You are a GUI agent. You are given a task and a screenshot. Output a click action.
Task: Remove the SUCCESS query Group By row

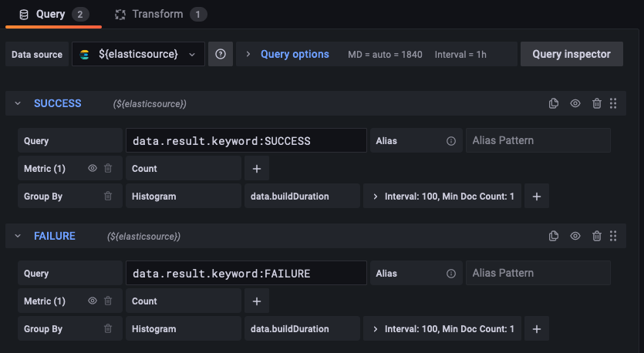(x=108, y=196)
